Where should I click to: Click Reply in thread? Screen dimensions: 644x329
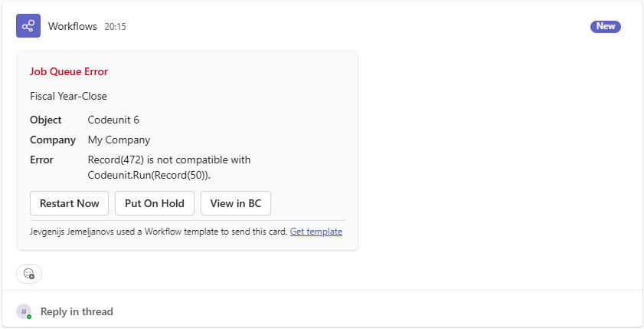[77, 311]
